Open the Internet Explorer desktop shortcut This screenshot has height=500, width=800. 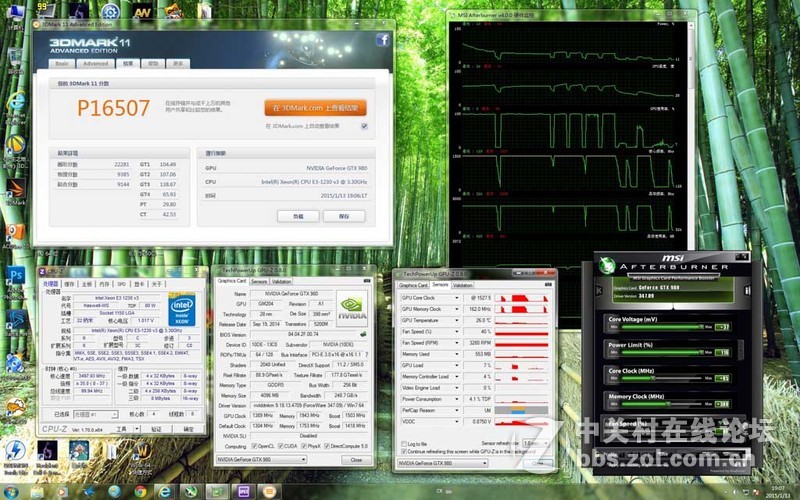16,102
